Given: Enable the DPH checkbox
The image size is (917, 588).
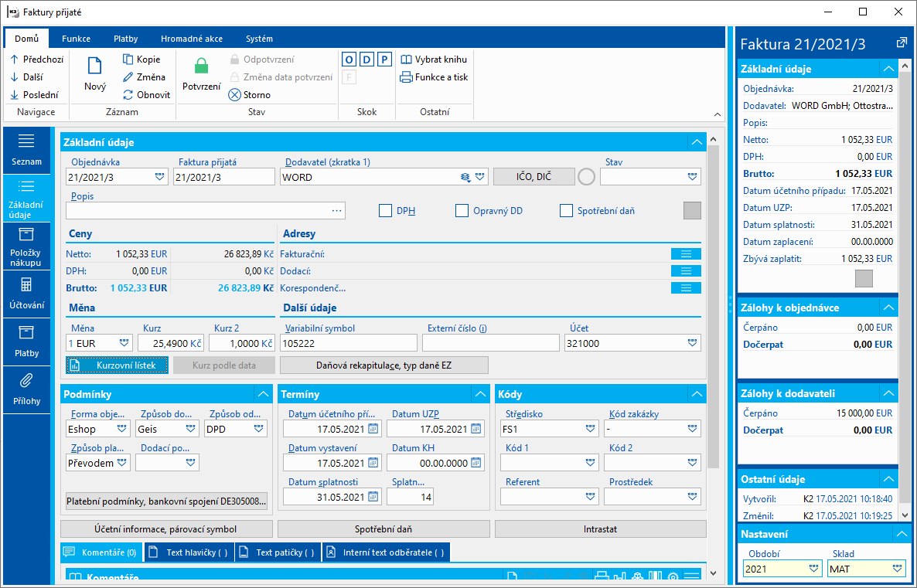Looking at the screenshot, I should coord(385,210).
